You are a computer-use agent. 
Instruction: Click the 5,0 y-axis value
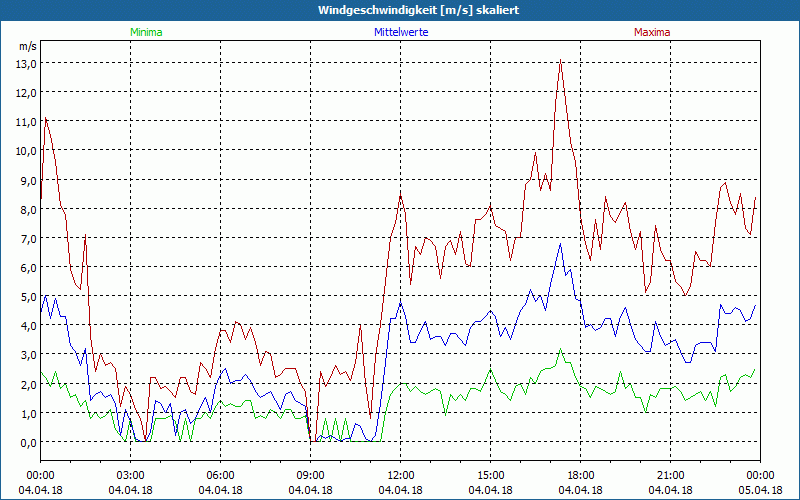click(x=29, y=297)
